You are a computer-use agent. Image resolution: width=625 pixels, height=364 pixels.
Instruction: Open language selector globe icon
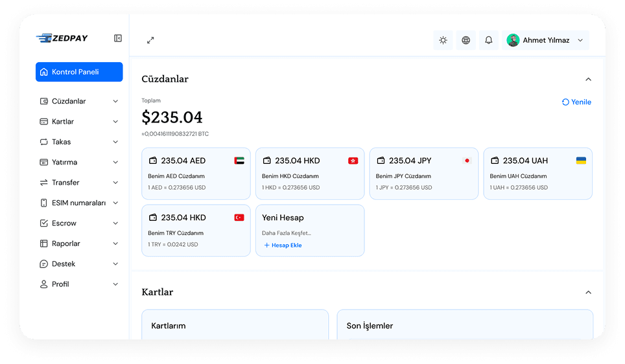[466, 40]
